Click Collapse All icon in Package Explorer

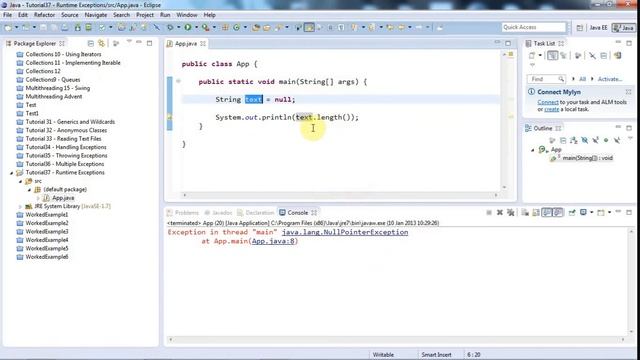click(x=91, y=43)
